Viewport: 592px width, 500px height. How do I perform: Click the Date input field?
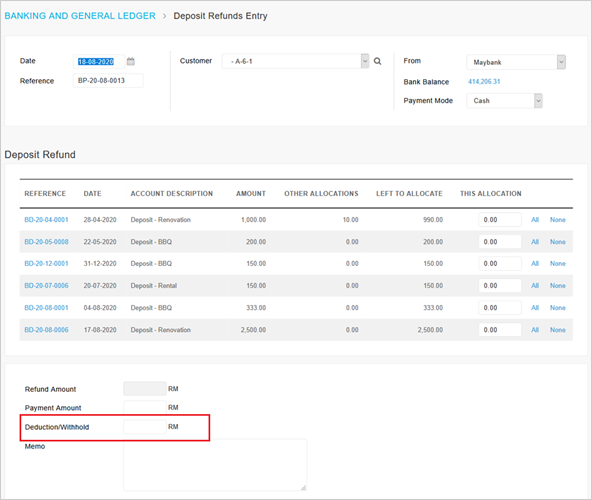click(x=99, y=62)
